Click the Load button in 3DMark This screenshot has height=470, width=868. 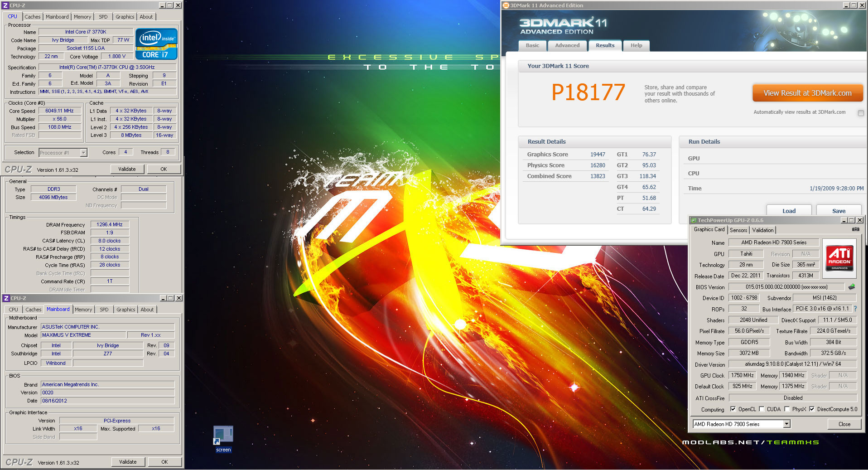(x=789, y=211)
